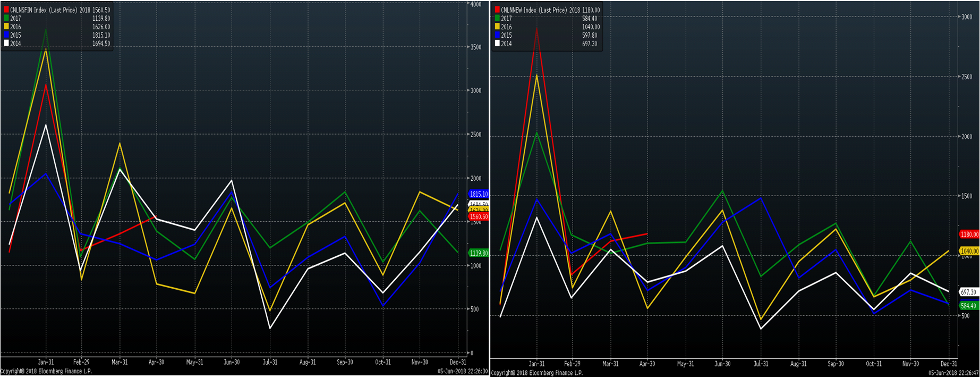The image size is (980, 377).
Task: Select the yellow 1040.00 value tag
Action: pyautogui.click(x=969, y=252)
